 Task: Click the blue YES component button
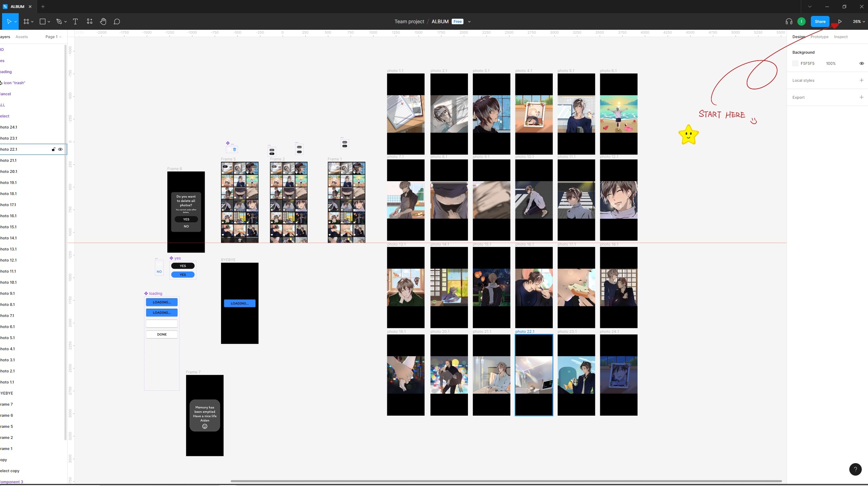183,275
